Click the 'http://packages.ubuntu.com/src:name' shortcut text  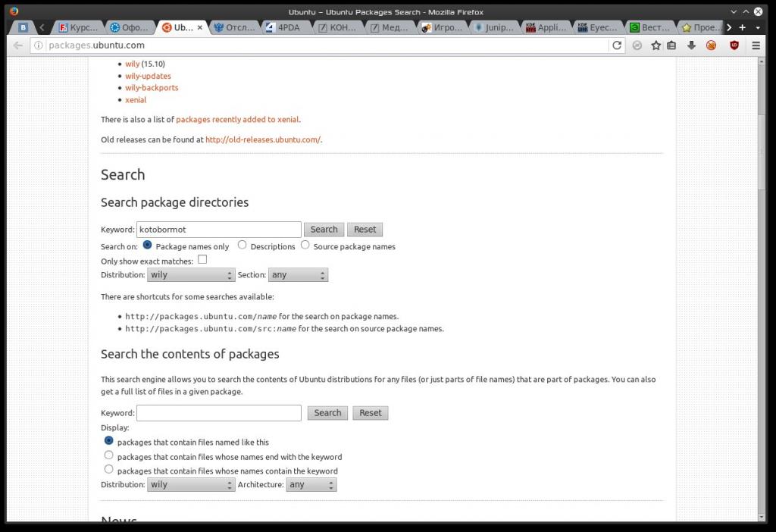pyautogui.click(x=211, y=329)
